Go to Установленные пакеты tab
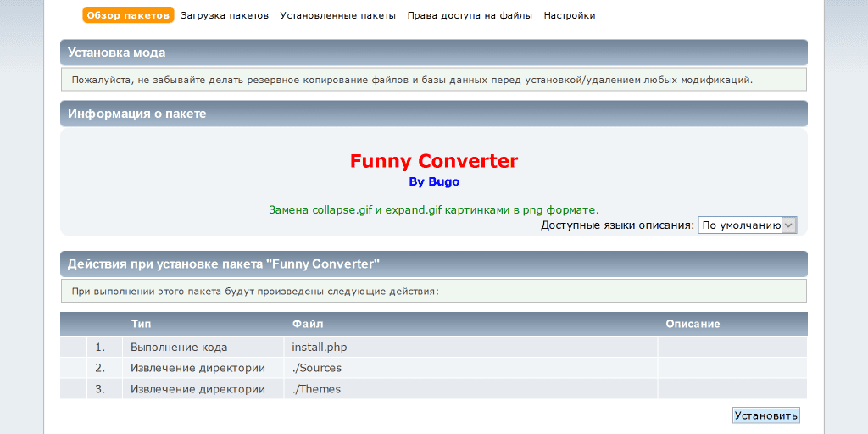The height and width of the screenshot is (434, 868). point(337,15)
